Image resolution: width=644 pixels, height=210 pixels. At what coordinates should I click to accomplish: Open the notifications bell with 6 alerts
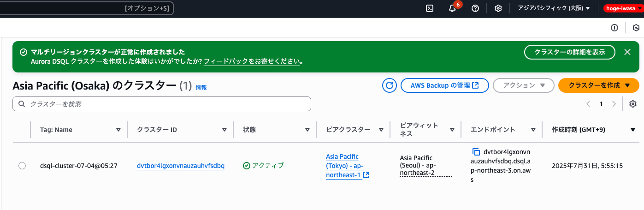(x=452, y=8)
